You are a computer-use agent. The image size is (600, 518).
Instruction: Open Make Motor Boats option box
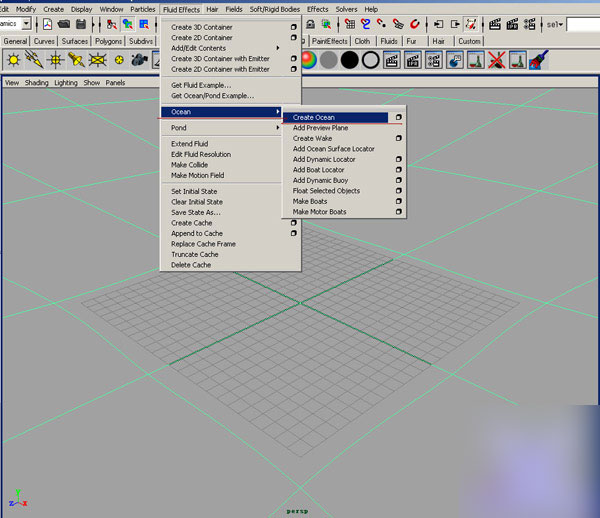(398, 212)
